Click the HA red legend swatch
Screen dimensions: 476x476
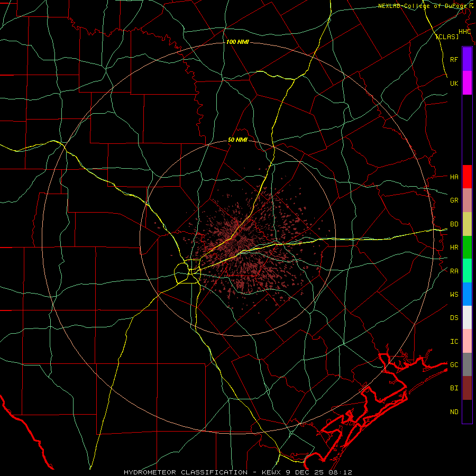[x=467, y=177]
